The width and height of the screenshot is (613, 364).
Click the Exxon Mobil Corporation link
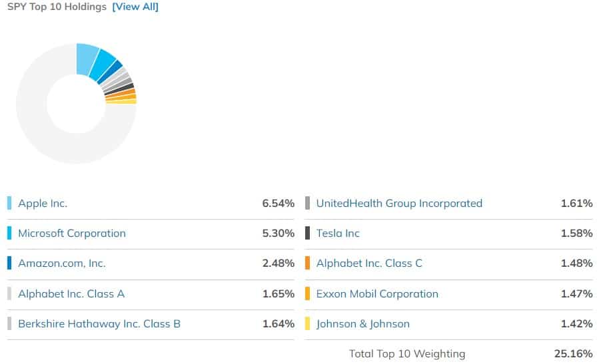[x=377, y=293]
